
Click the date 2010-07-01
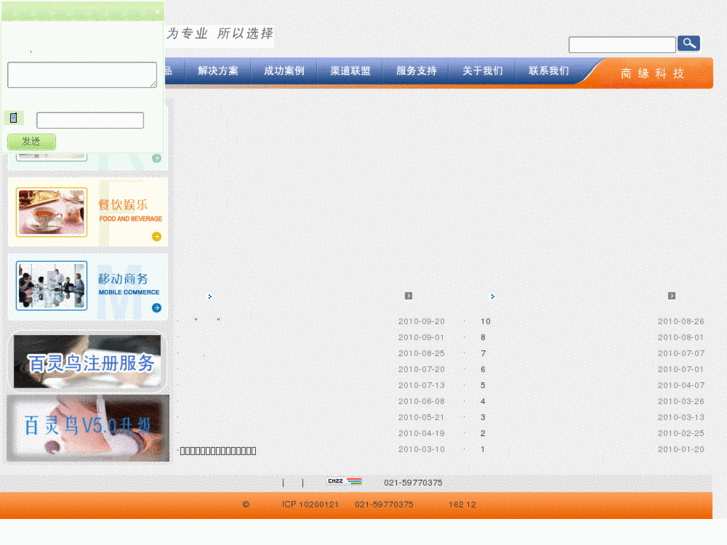[681, 369]
